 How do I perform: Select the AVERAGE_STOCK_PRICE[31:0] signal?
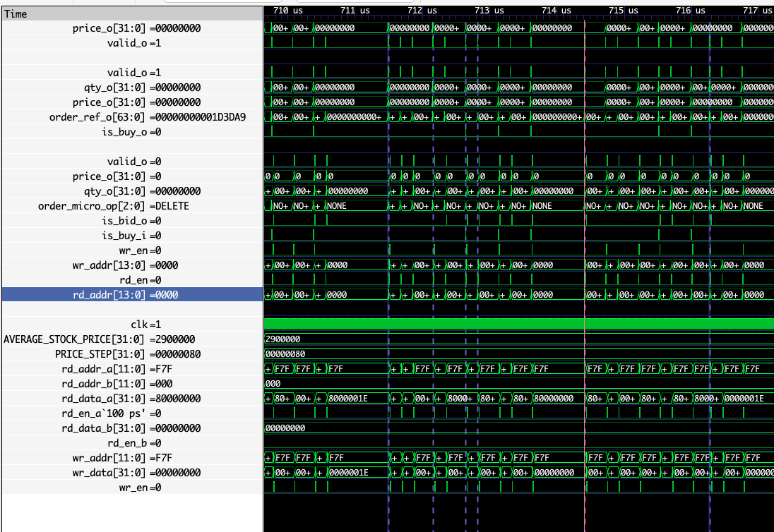click(x=99, y=339)
